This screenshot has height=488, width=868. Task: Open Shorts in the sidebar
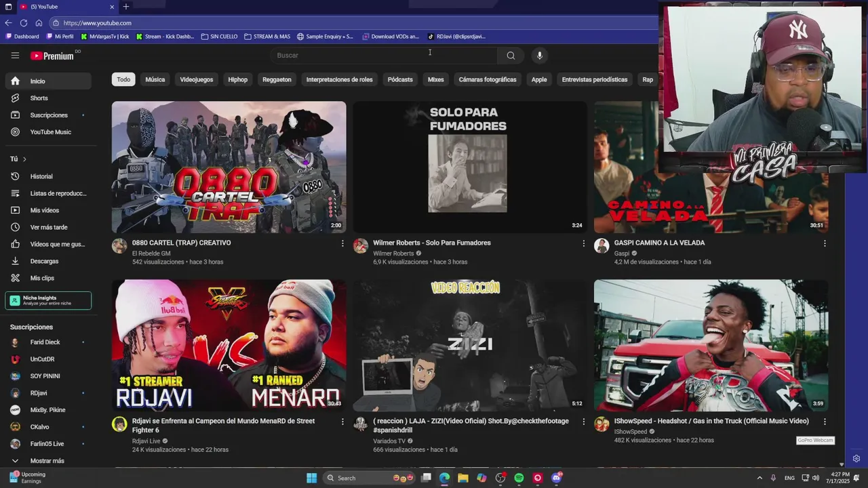click(x=48, y=98)
